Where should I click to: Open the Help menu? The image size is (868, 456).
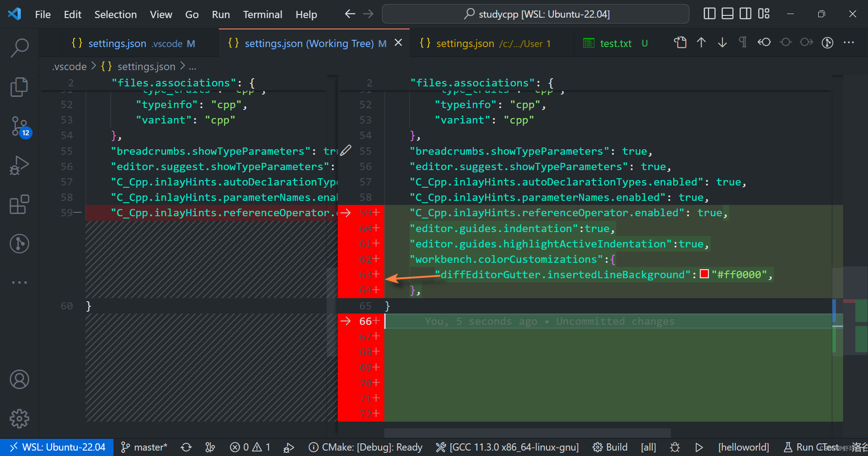306,14
